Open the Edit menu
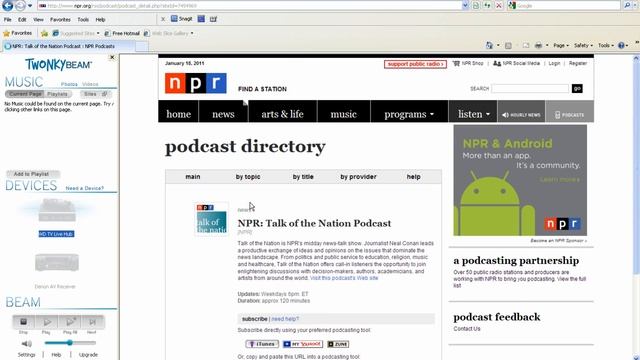The height and width of the screenshot is (360, 640). [x=22, y=19]
